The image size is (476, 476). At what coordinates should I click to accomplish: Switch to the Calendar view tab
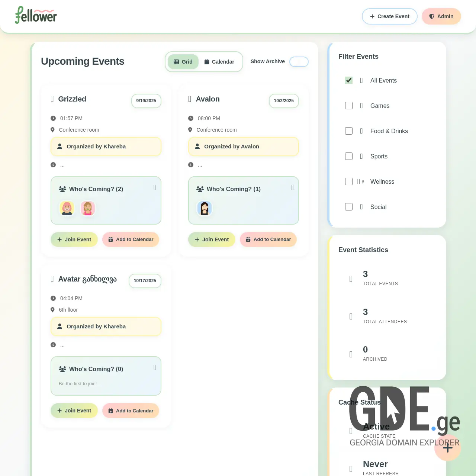coord(219,62)
